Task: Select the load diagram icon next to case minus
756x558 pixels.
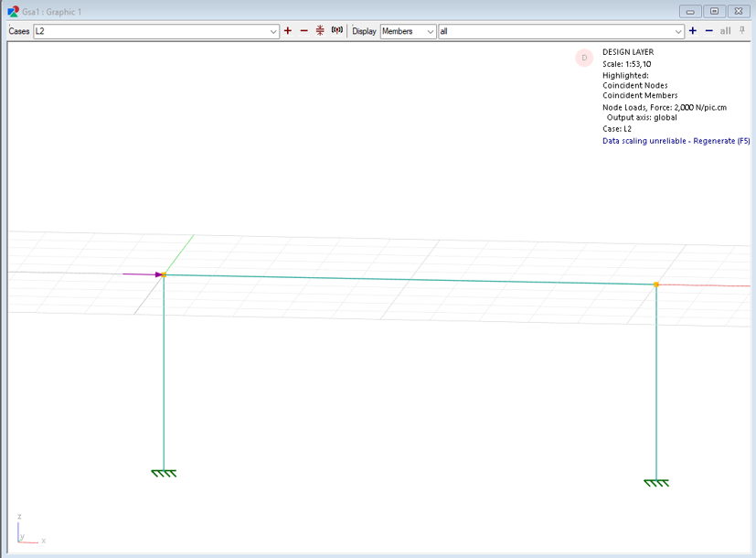Action: pos(319,30)
